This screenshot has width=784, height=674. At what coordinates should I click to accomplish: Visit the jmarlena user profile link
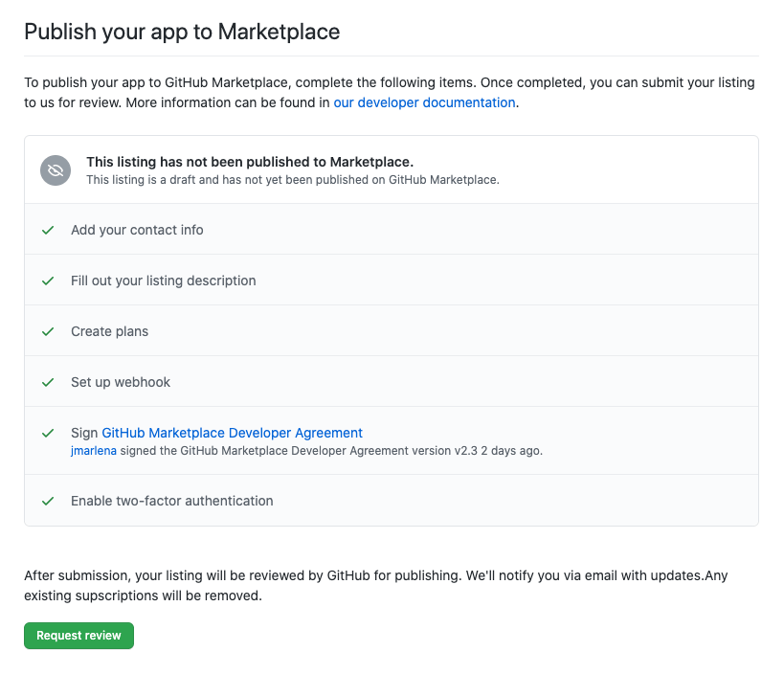pyautogui.click(x=94, y=451)
